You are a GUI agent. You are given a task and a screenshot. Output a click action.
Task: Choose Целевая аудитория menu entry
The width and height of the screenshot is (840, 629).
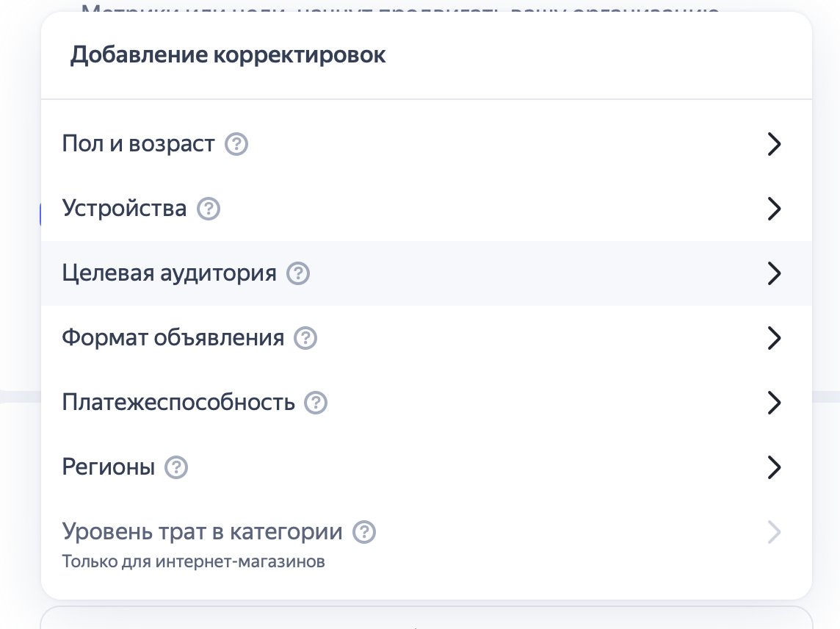(169, 273)
